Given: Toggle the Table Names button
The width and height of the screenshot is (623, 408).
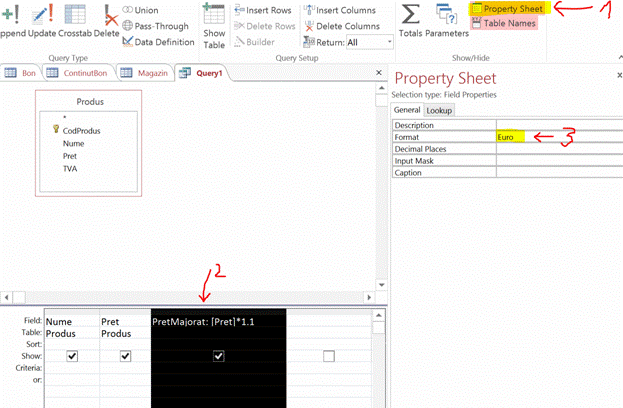Looking at the screenshot, I should click(x=507, y=23).
